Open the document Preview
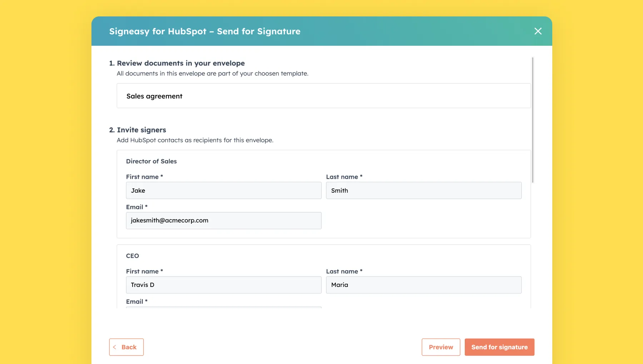This screenshot has height=364, width=643. [x=441, y=347]
